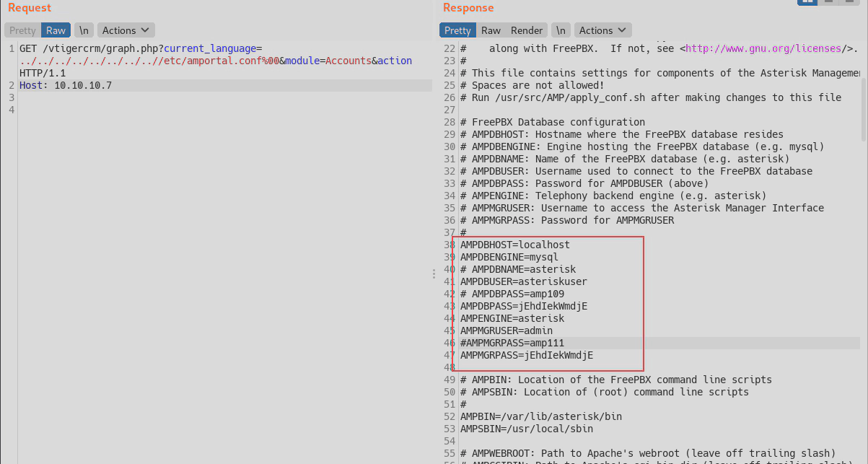This screenshot has height=464, width=868.
Task: Open Render view of the Response
Action: click(x=527, y=30)
